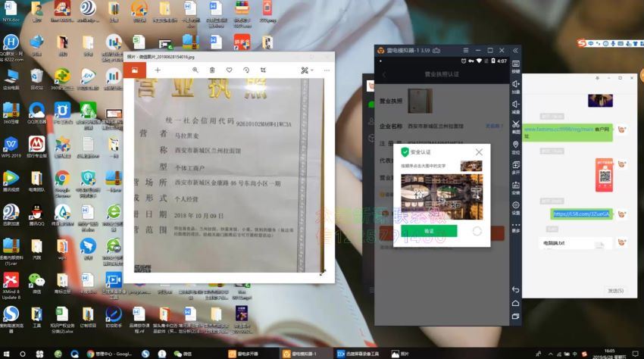
Task: Rotate the business license photo
Action: pyautogui.click(x=246, y=70)
